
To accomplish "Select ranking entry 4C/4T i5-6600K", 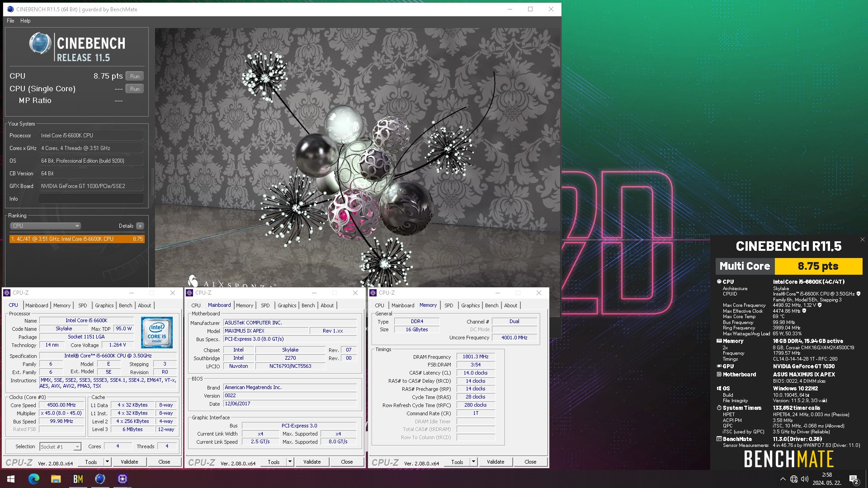I will 77,239.
